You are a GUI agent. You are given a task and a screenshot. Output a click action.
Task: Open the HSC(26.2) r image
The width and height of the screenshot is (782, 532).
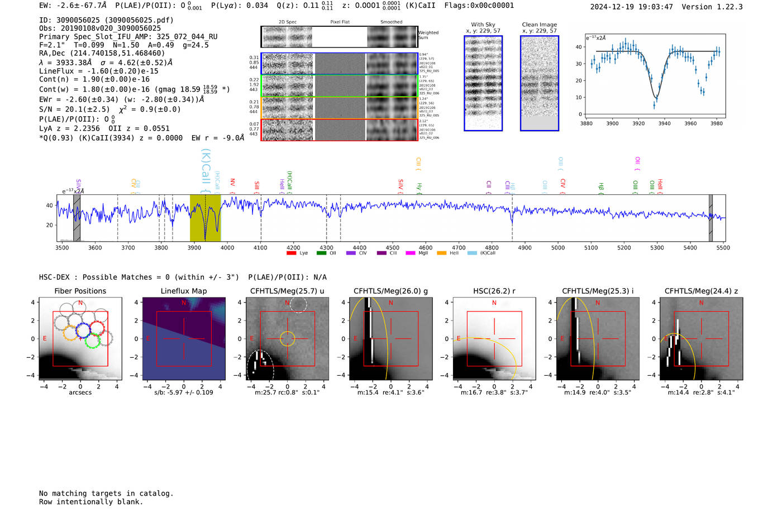click(494, 339)
